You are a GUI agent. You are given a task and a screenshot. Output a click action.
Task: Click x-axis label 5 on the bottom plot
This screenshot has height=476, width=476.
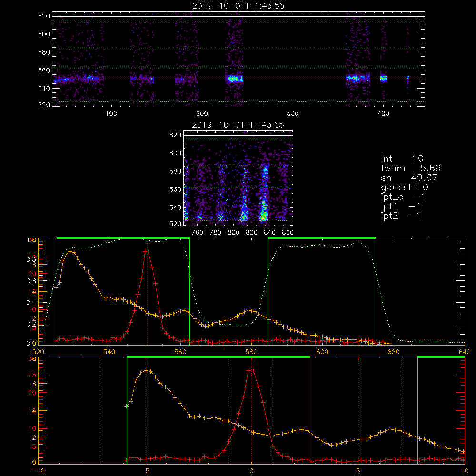pos(358,471)
